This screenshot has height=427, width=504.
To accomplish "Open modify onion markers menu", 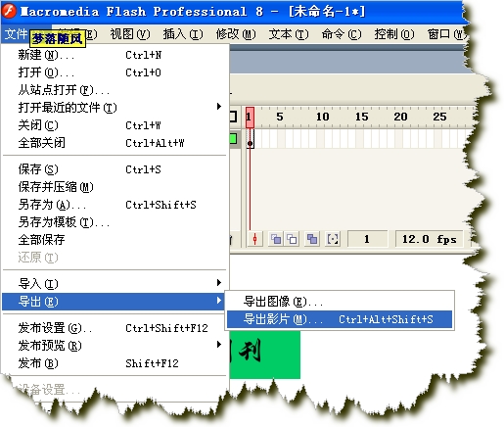I will (333, 239).
